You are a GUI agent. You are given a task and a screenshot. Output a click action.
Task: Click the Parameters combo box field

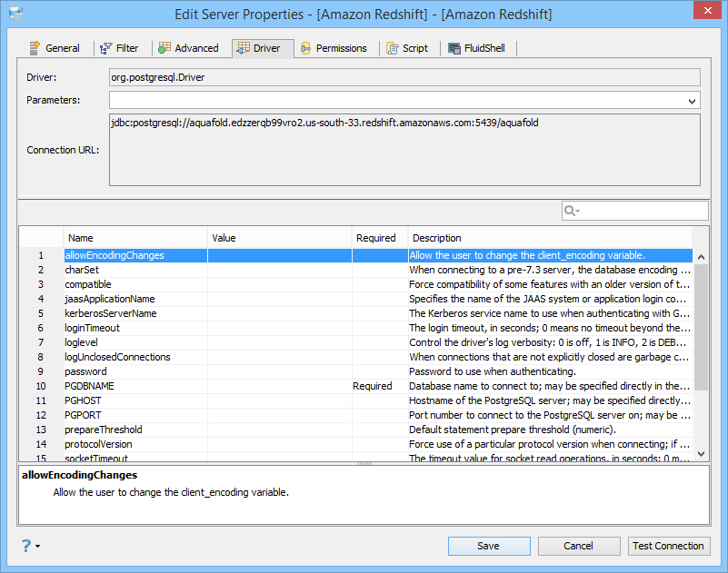pos(404,100)
